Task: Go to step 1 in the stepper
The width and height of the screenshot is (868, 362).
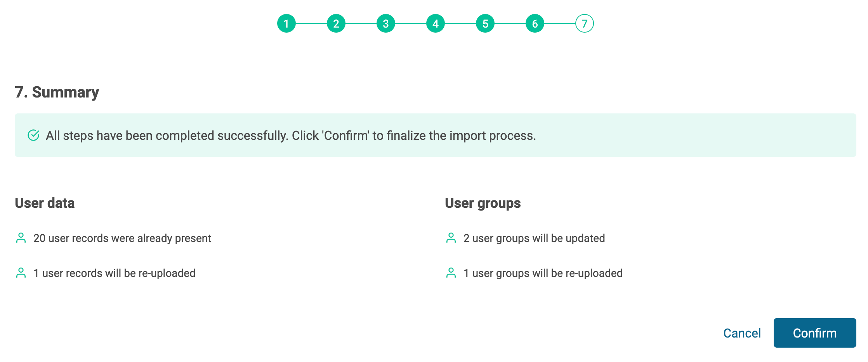Action: [286, 24]
